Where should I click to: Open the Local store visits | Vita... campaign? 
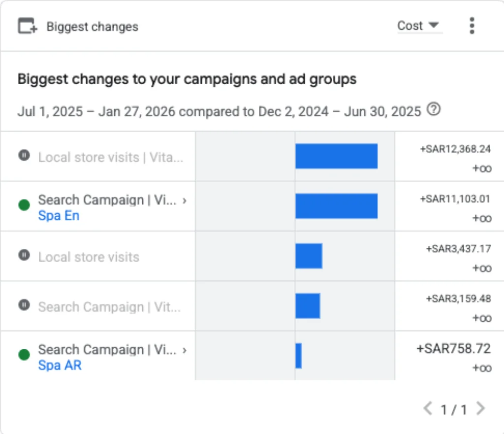point(111,157)
